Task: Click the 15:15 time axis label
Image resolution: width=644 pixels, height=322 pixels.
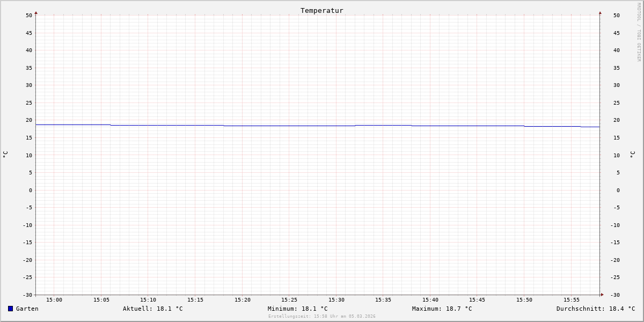Action: pyautogui.click(x=195, y=299)
